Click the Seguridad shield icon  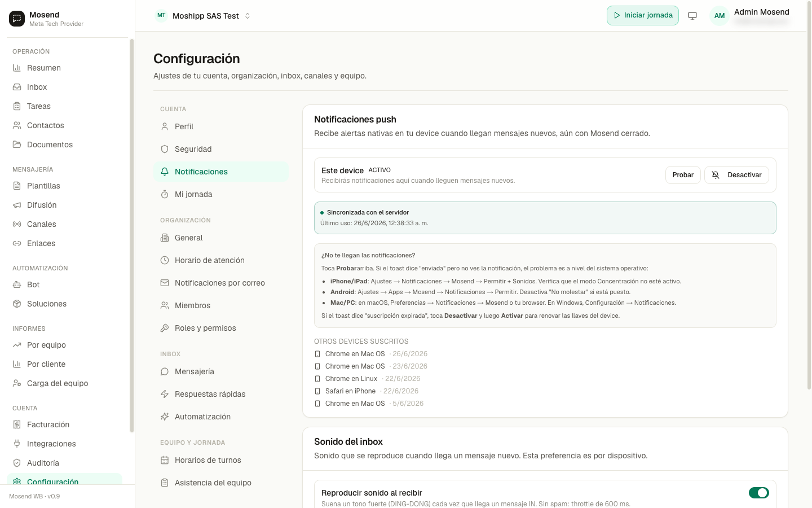[165, 149]
